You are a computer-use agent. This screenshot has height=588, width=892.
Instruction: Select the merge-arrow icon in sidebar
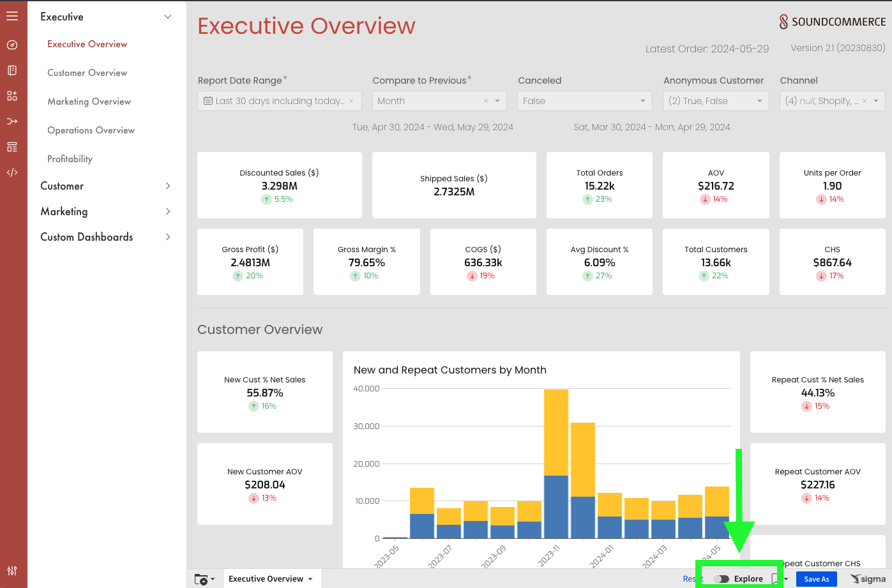tap(12, 121)
